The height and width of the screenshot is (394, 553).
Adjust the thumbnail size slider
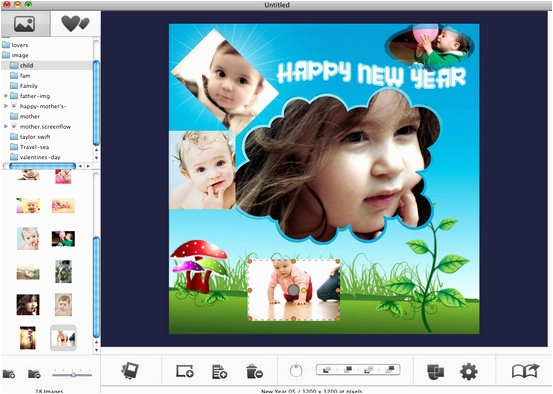click(72, 375)
